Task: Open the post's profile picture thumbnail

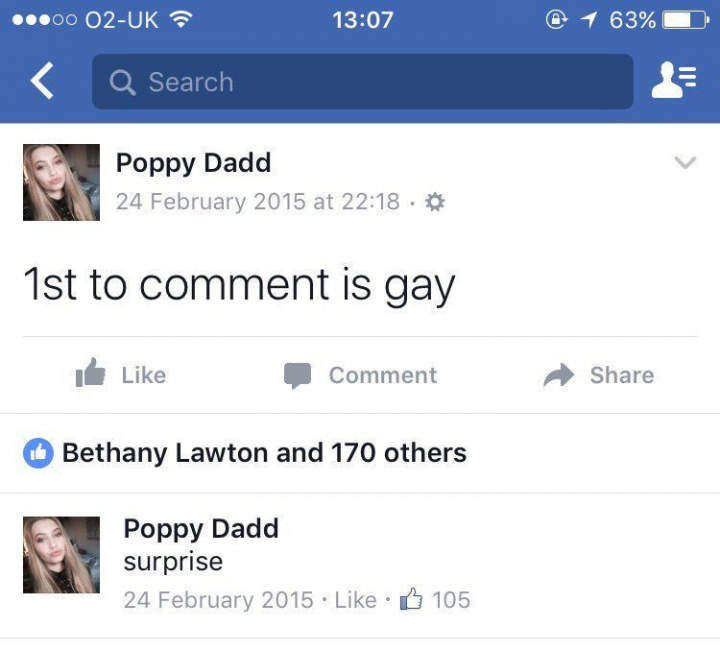Action: click(61, 182)
